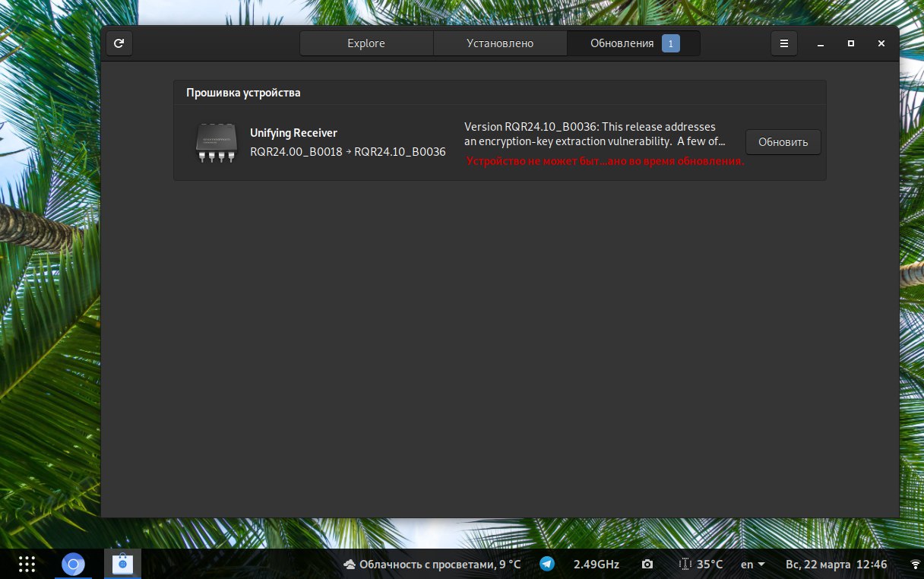
Task: Maximize the software center window
Action: [851, 43]
